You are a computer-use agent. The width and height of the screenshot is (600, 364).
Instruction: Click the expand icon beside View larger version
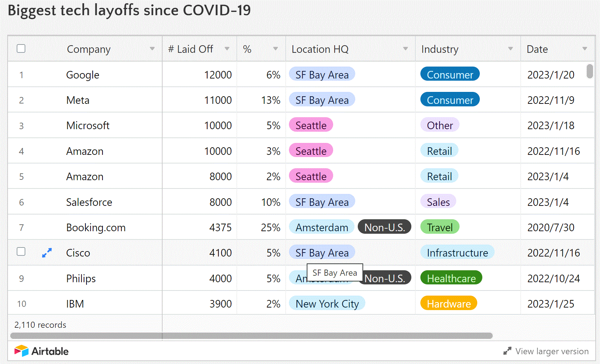(x=507, y=351)
